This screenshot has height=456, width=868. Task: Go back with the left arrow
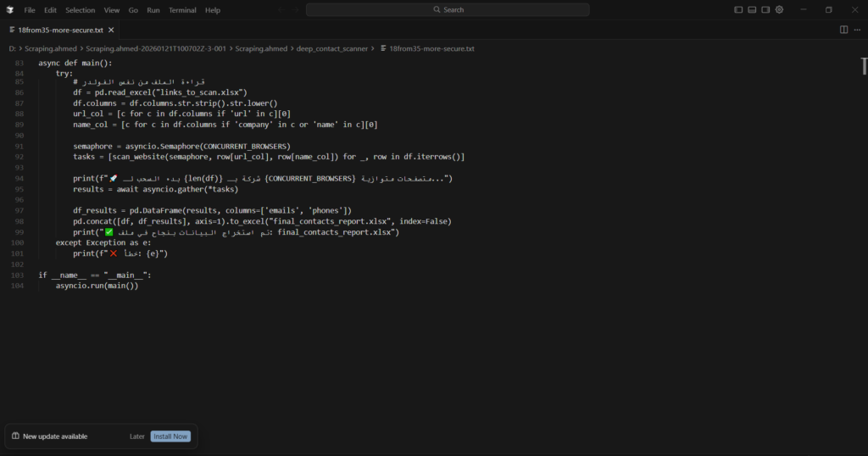point(281,10)
